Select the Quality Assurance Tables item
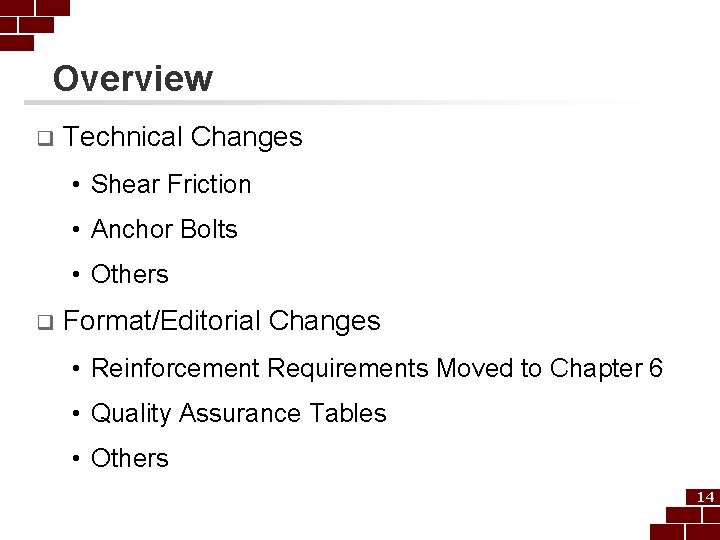This screenshot has width=720, height=540. [x=239, y=413]
